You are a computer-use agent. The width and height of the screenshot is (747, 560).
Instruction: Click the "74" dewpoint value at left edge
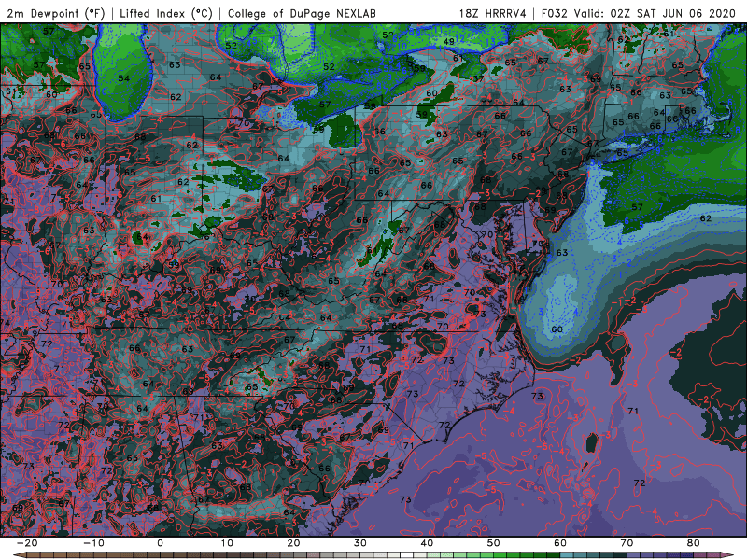pyautogui.click(x=5, y=323)
